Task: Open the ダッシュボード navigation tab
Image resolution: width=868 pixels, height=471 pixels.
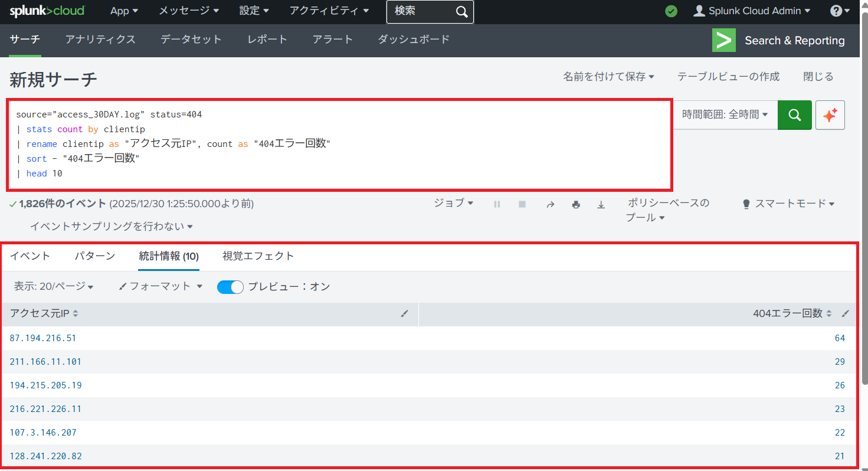Action: tap(414, 40)
